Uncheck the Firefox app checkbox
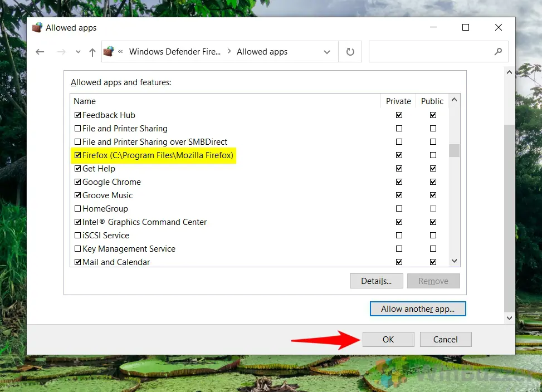542x392 pixels. point(78,155)
